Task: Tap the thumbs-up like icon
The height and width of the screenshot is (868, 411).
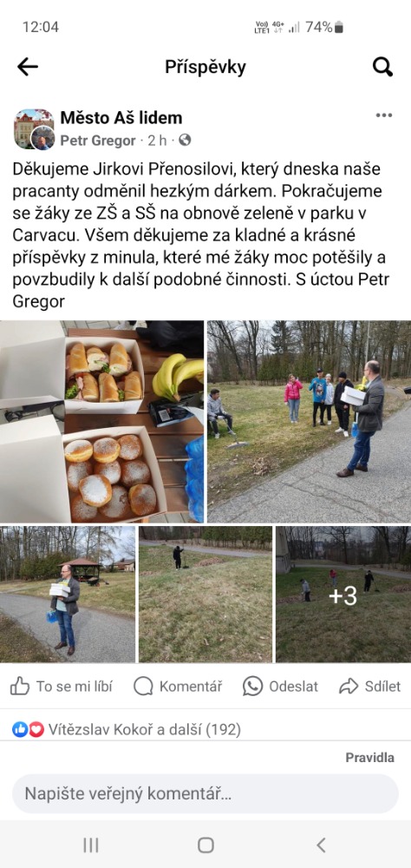Action: pyautogui.click(x=20, y=687)
